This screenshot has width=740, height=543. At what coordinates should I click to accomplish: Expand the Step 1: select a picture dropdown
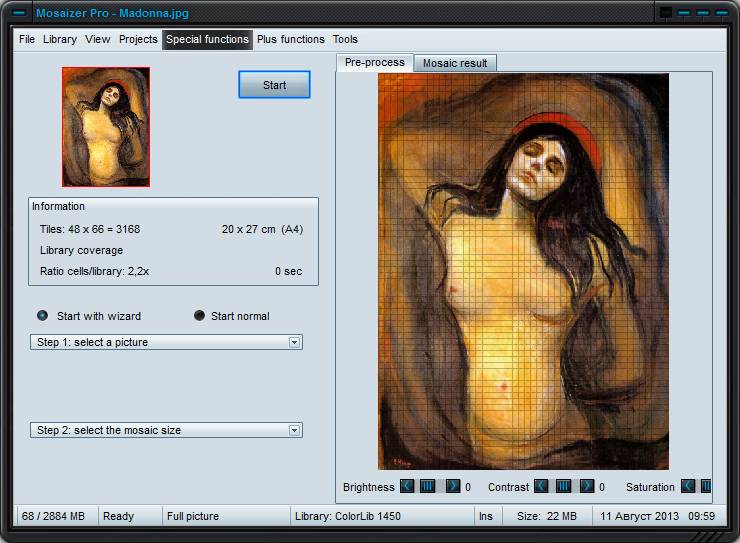click(294, 343)
